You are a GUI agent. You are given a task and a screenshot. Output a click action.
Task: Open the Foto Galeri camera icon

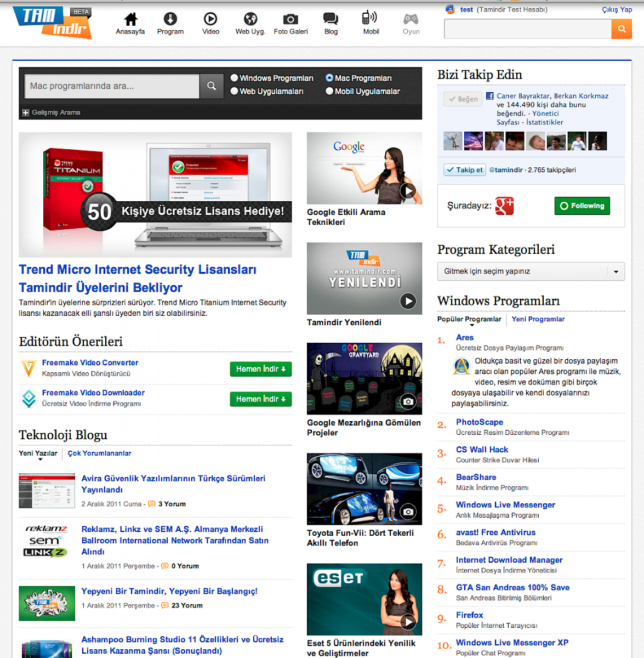click(x=290, y=20)
